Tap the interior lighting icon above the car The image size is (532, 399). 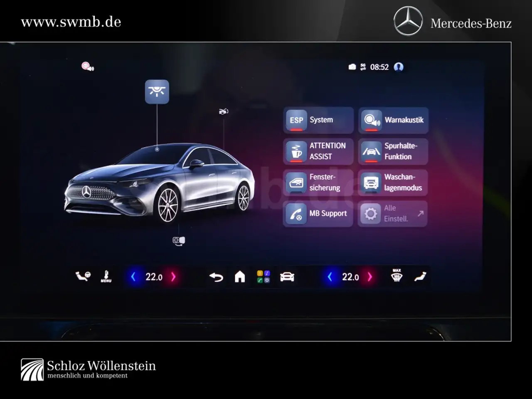pyautogui.click(x=157, y=92)
